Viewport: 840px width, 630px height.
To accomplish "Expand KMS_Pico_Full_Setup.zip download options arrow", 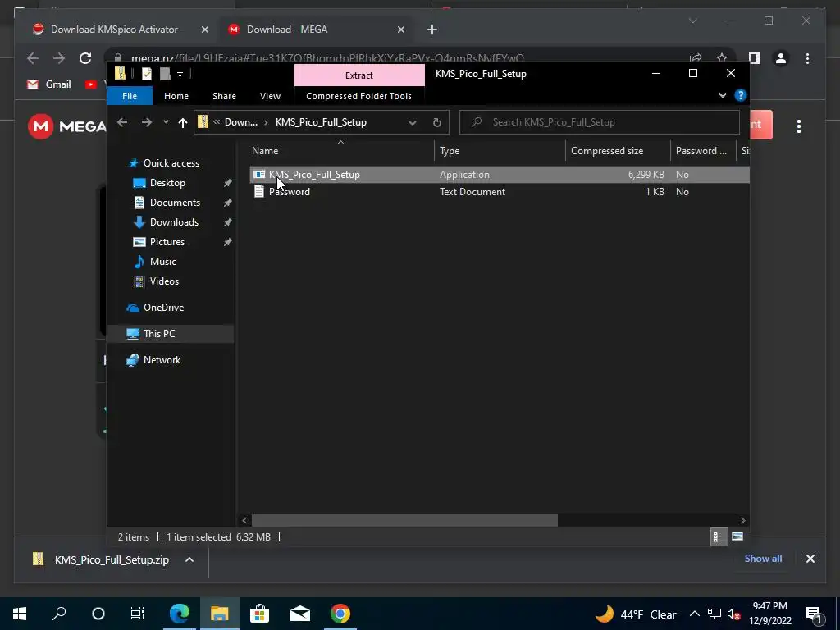I will (x=189, y=559).
